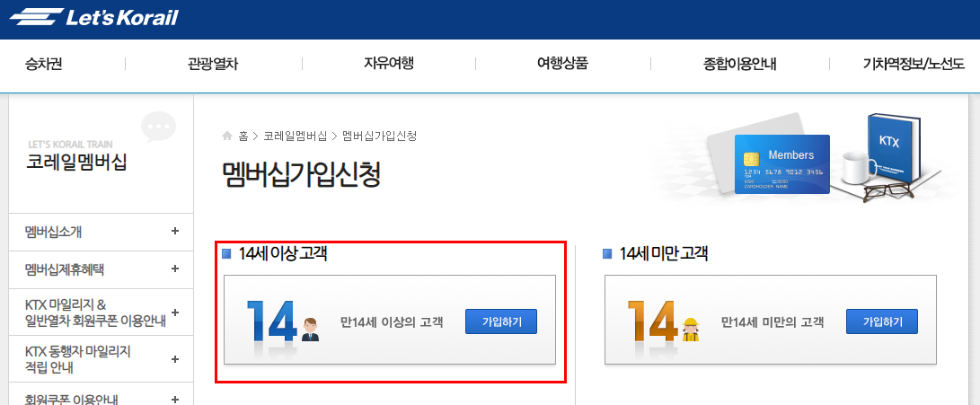The image size is (980, 405).
Task: Click the home icon in breadcrumb
Action: click(x=227, y=136)
